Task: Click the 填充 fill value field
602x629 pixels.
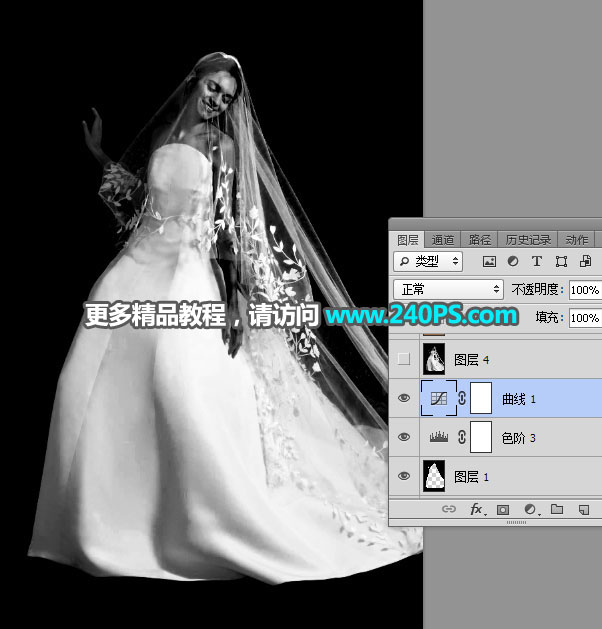Action: [586, 318]
